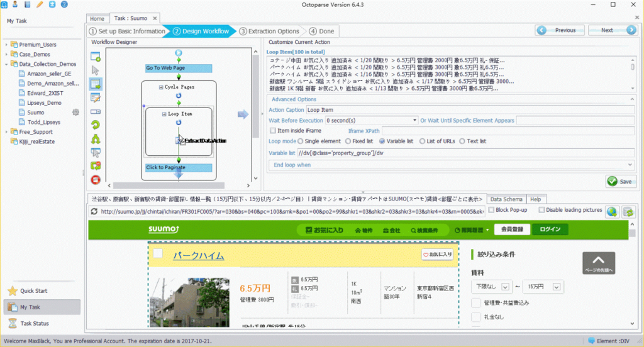The image size is (644, 347).
Task: Enable the Block Pop-up checkbox
Action: point(491,210)
